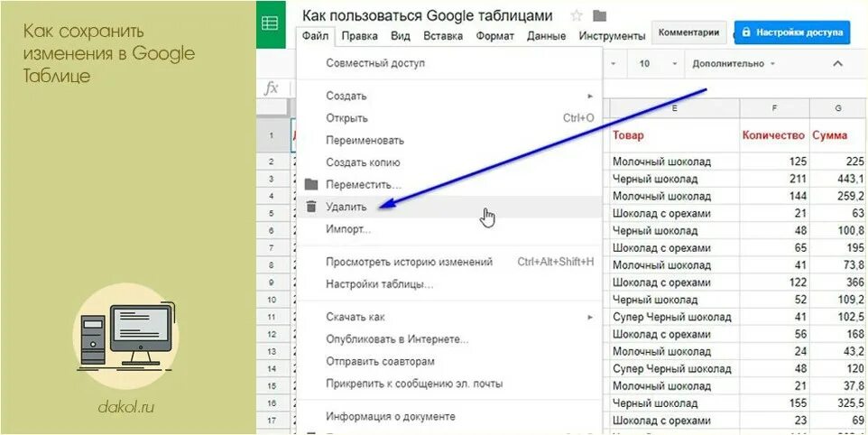Select Прикрепить к сообщению эл. почты
Viewport: 868px width, 435px height.
[x=449, y=384]
